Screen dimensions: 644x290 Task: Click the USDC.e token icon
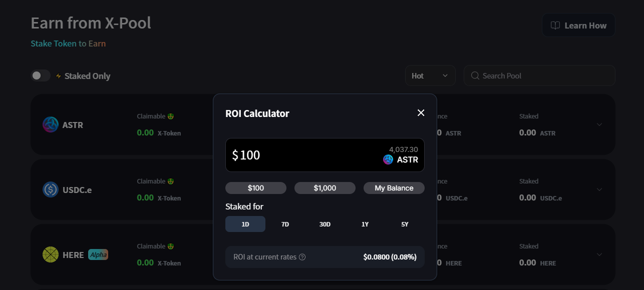pos(51,189)
